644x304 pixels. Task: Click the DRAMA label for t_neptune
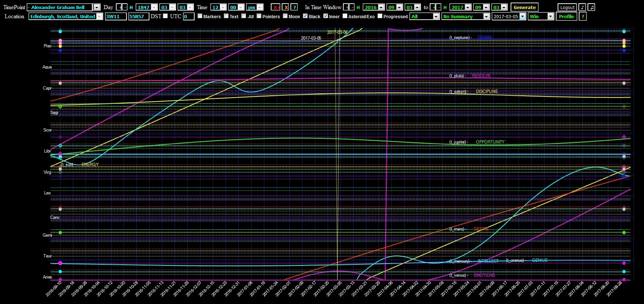pyautogui.click(x=485, y=37)
